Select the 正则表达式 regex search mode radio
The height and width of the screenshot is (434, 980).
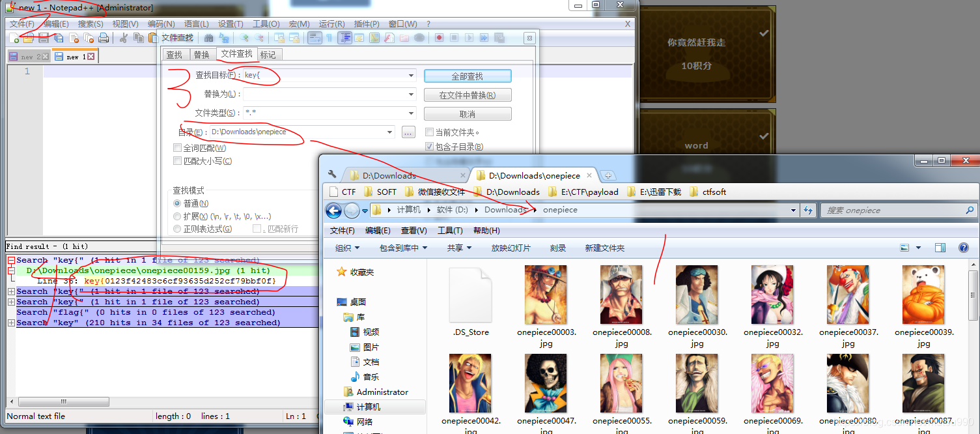click(177, 229)
